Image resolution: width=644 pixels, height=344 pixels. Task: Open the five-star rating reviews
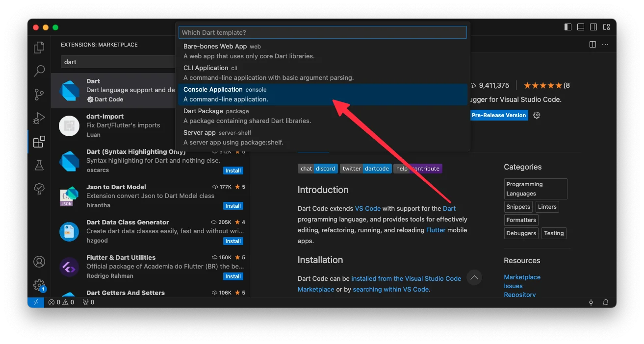click(x=542, y=85)
